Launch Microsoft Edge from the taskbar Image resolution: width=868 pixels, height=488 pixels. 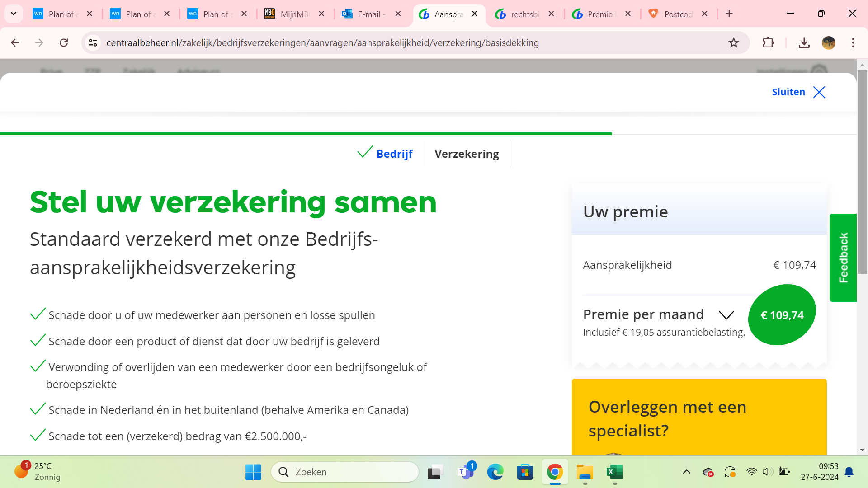tap(495, 472)
